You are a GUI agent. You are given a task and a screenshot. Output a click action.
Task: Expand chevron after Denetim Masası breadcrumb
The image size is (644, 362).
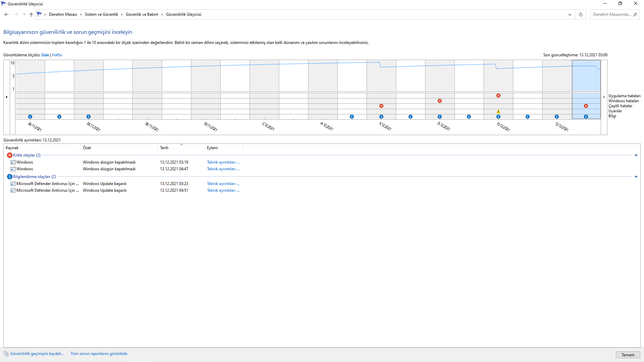tap(81, 14)
